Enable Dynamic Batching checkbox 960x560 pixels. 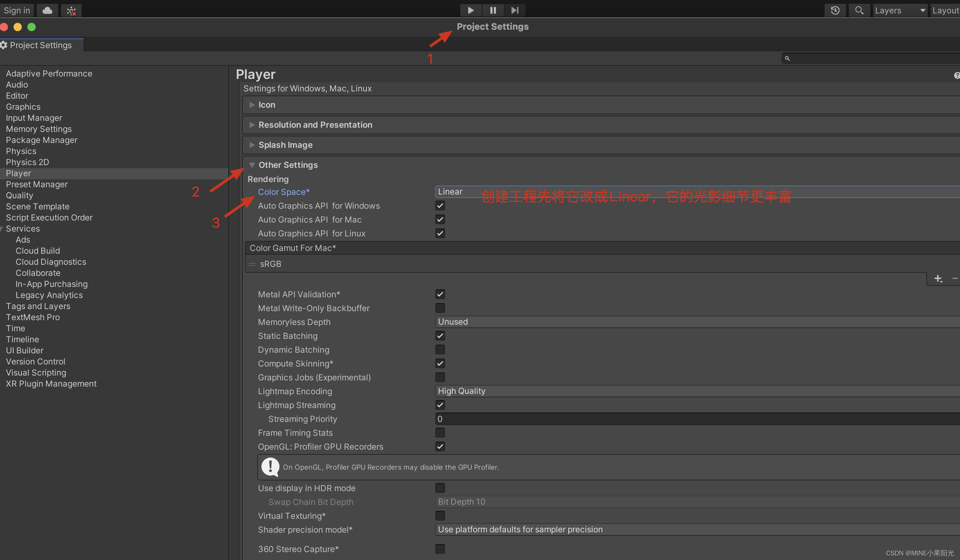(439, 349)
